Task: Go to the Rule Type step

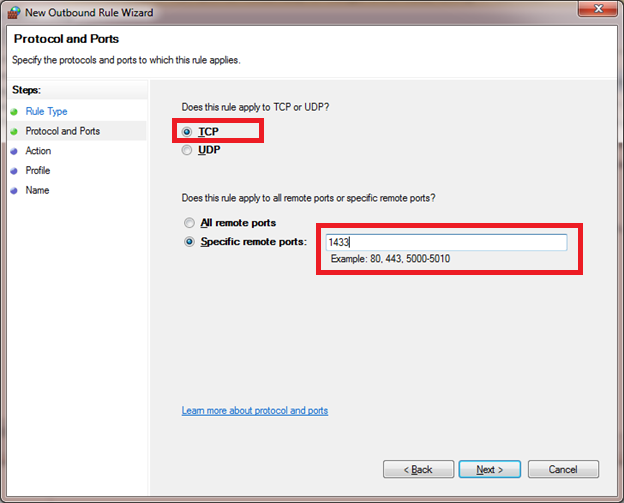Action: [46, 111]
